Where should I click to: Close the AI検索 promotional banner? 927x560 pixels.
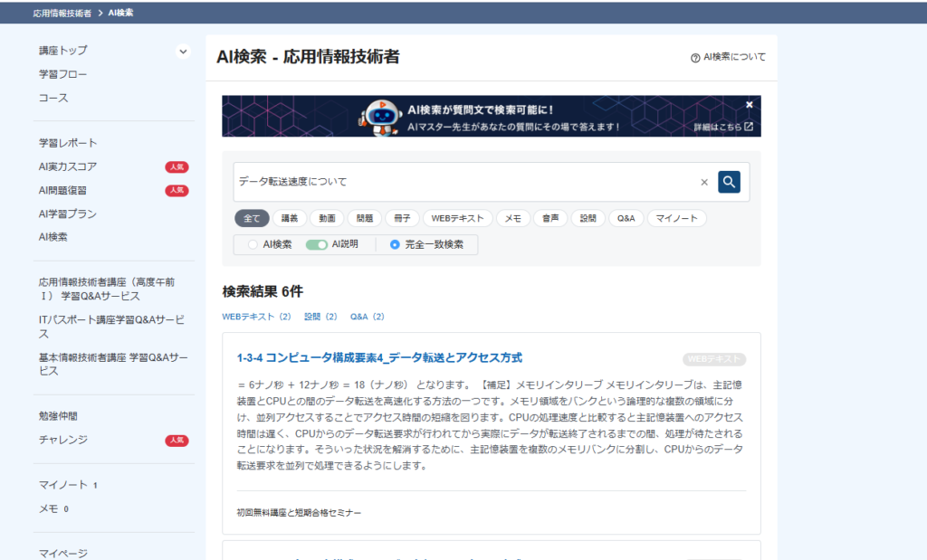[x=750, y=105]
